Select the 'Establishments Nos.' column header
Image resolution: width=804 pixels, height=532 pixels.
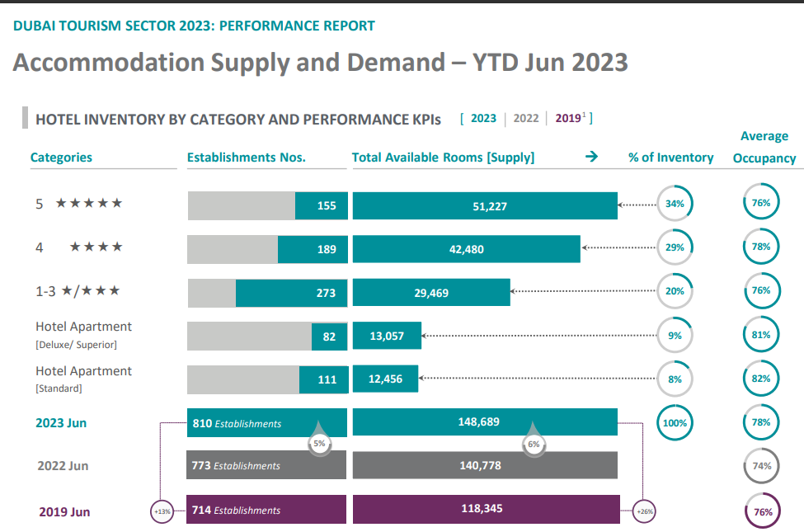(246, 158)
